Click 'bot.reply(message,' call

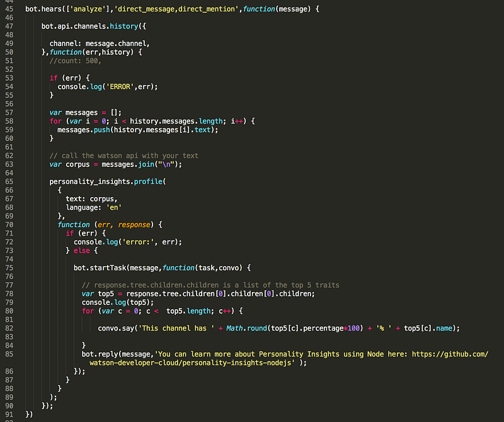pos(118,354)
